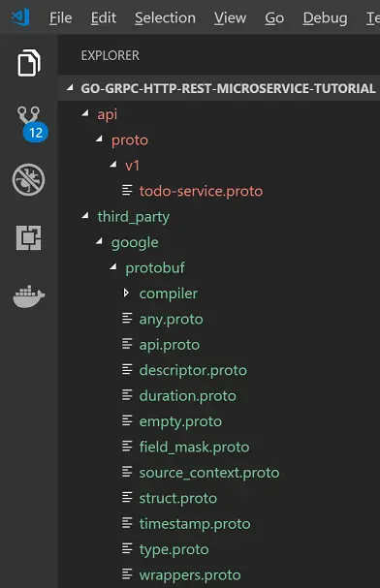Open the Extensions icon in activity bar
The image size is (380, 588).
click(x=28, y=237)
